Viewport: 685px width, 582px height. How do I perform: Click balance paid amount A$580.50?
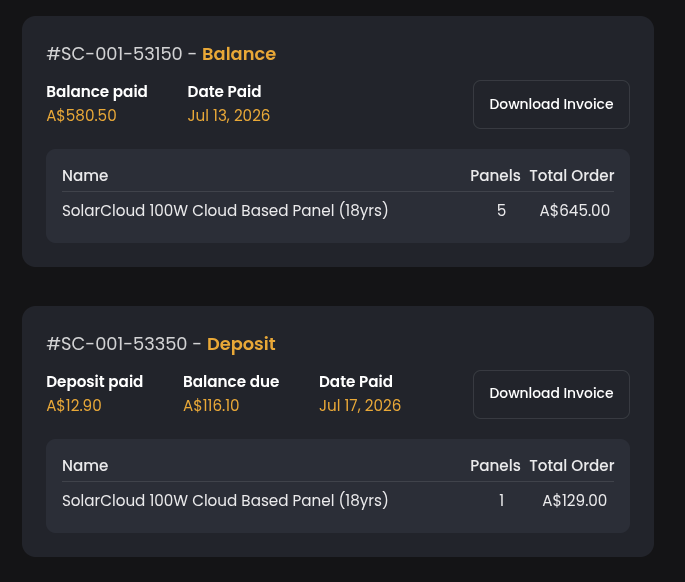tap(81, 115)
